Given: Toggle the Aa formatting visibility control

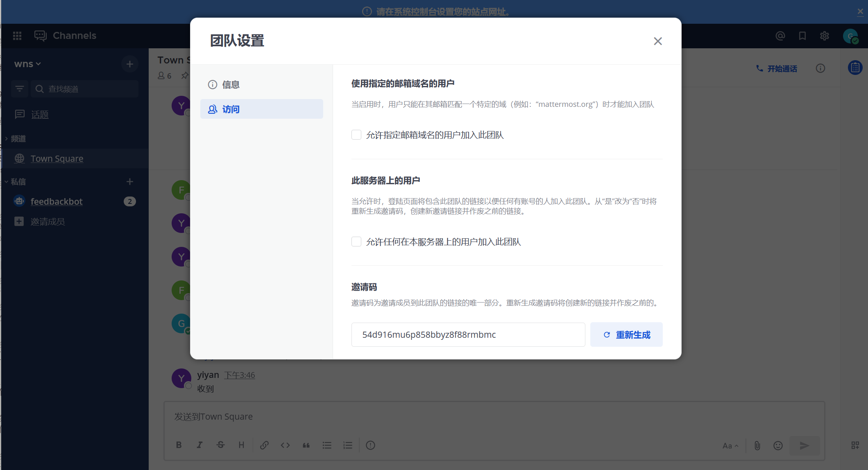Looking at the screenshot, I should tap(730, 446).
